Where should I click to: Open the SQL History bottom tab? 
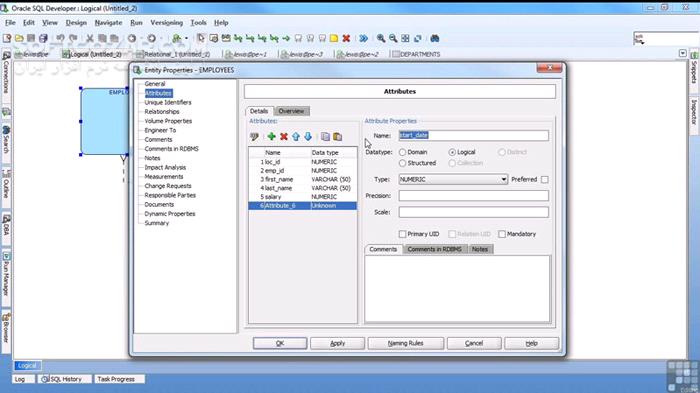pyautogui.click(x=65, y=379)
